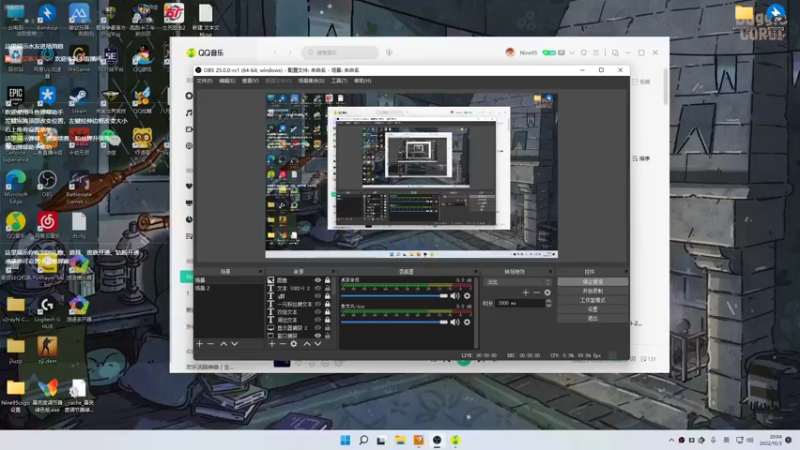Viewport: 800px width, 450px height.
Task: Click the 工作室模式 button in Controls
Action: 592,300
